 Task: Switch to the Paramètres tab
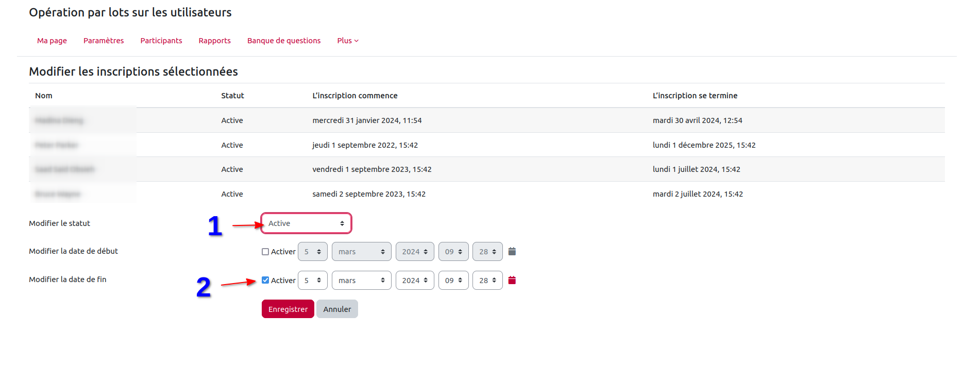(x=104, y=41)
